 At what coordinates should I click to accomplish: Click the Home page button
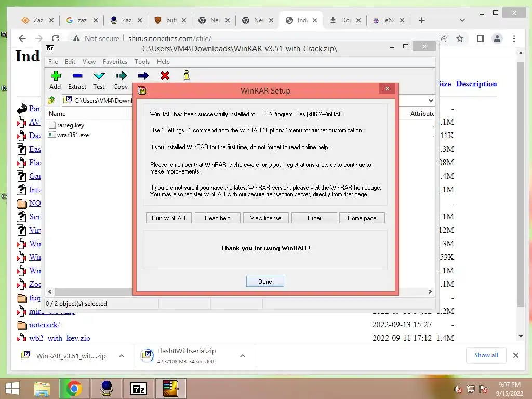(x=362, y=218)
